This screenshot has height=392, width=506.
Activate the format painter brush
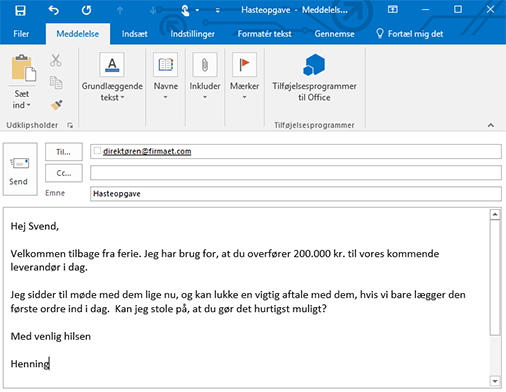[x=56, y=105]
